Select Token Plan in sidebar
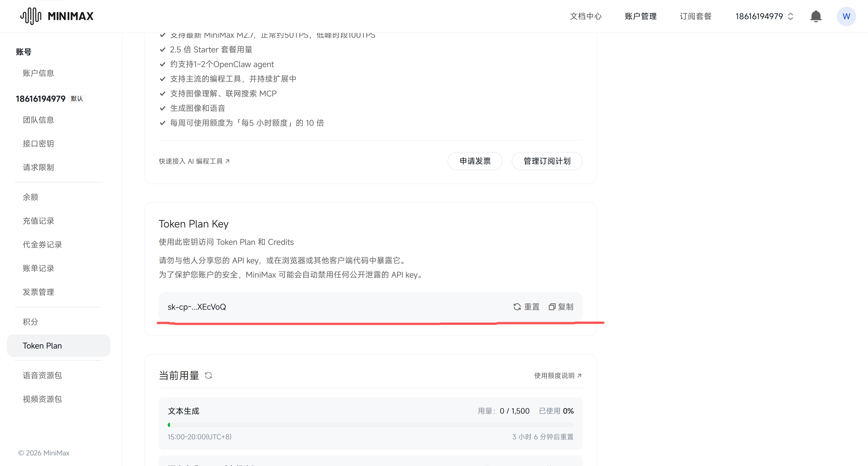Screen dimensions: 868x466 pyautogui.click(x=58, y=345)
